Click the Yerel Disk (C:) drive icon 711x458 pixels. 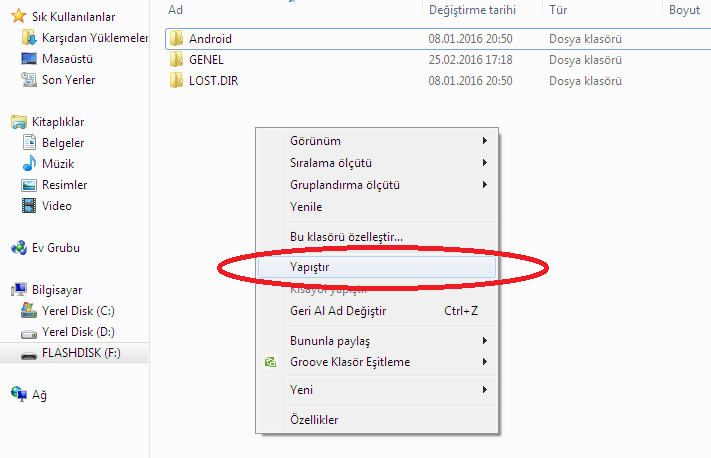coord(30,310)
